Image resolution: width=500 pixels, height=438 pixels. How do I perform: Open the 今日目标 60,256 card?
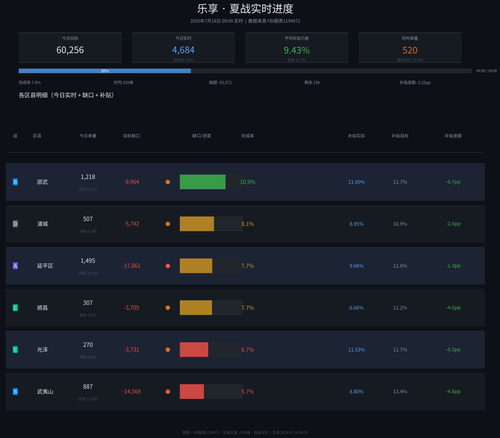tap(70, 47)
